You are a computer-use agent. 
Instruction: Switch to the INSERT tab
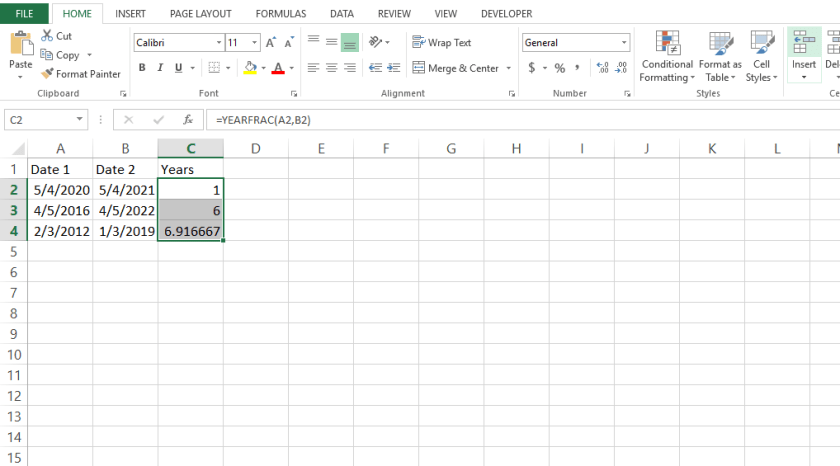tap(130, 13)
